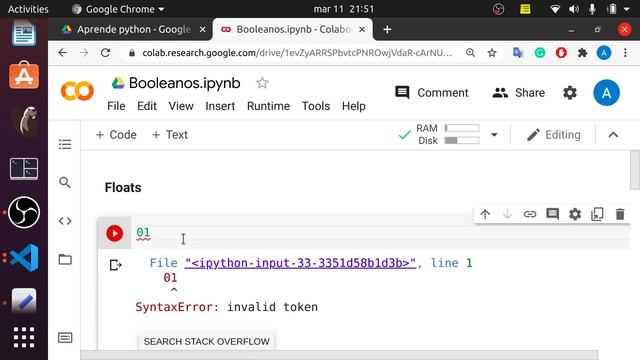This screenshot has width=640, height=360.
Task: Show Applications grid in dock
Action: tap(24, 337)
